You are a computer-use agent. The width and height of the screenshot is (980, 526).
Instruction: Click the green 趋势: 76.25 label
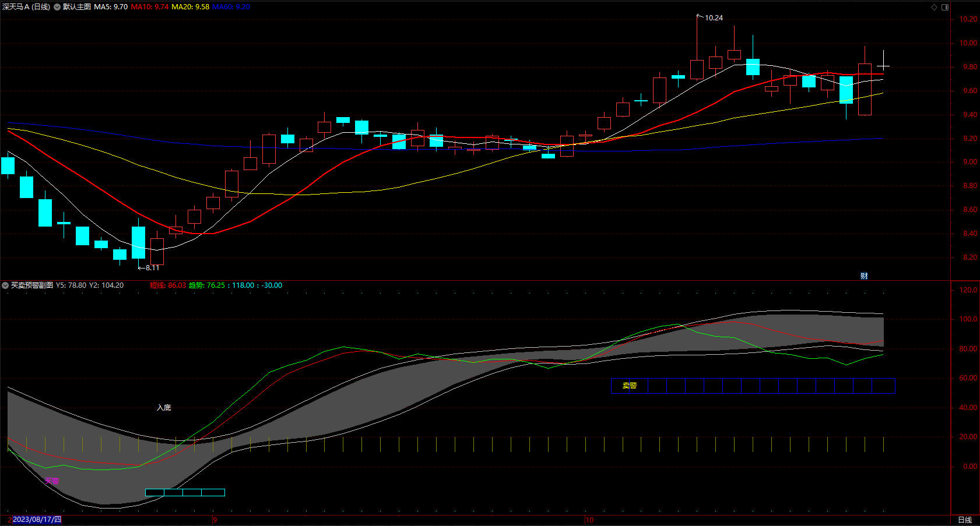click(x=207, y=285)
